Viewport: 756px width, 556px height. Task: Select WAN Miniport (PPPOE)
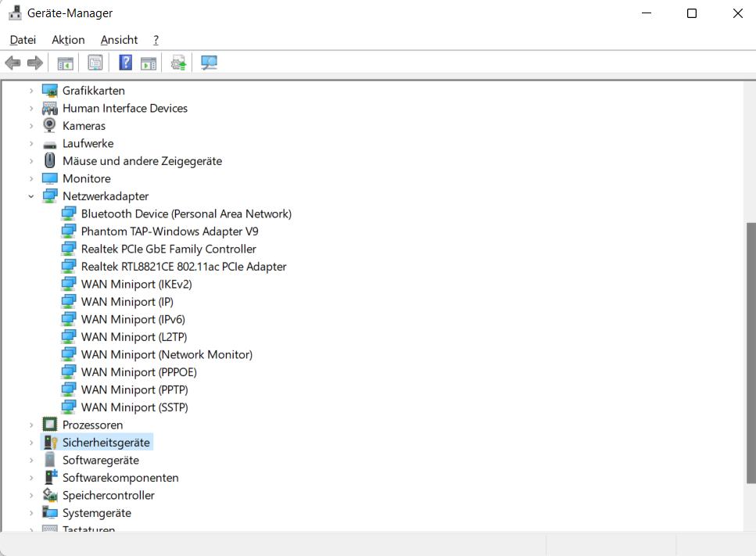(x=139, y=372)
